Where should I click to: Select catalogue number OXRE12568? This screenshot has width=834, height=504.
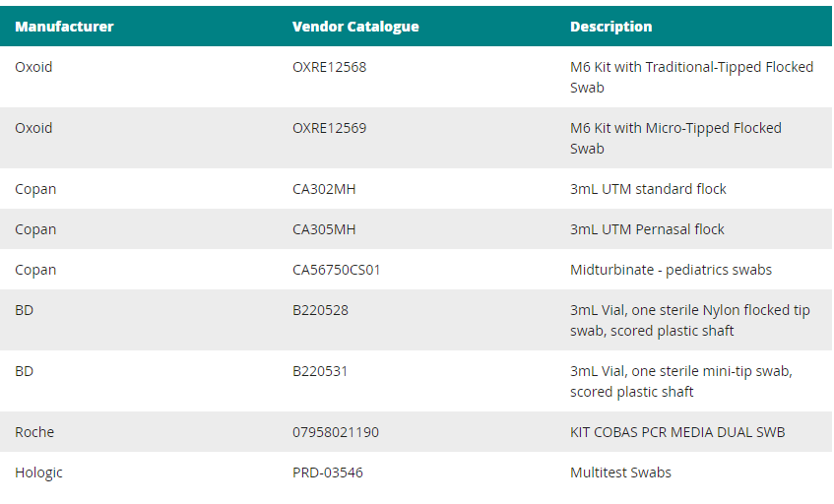pos(330,67)
